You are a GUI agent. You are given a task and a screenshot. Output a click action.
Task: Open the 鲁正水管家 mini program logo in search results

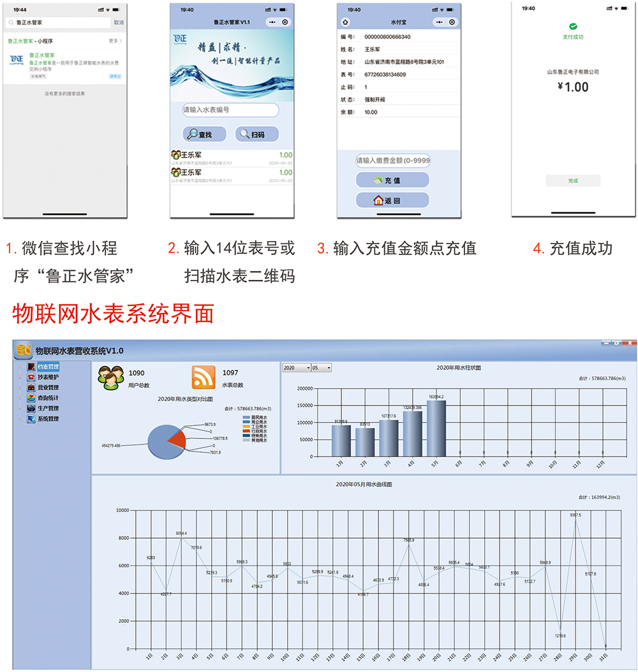click(x=17, y=59)
